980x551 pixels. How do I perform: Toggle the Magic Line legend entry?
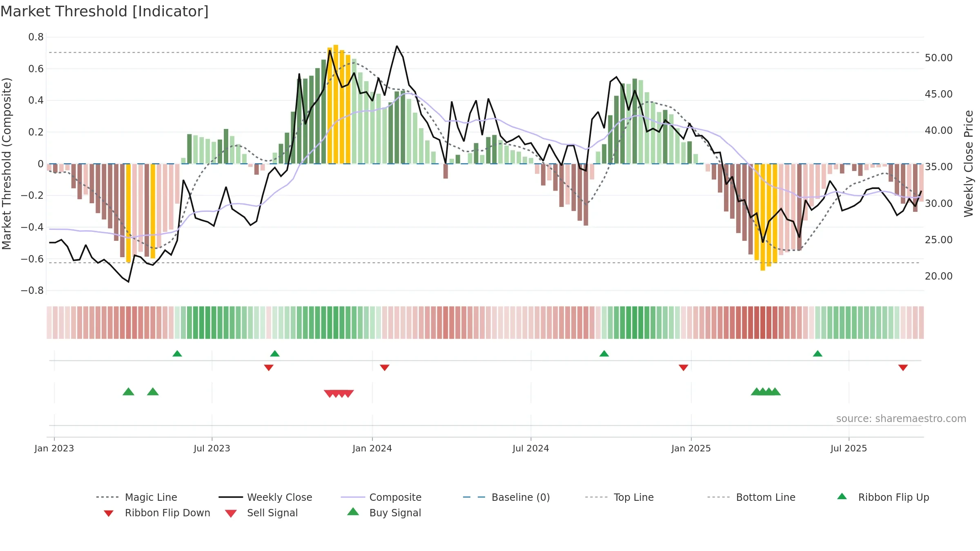[x=137, y=497]
